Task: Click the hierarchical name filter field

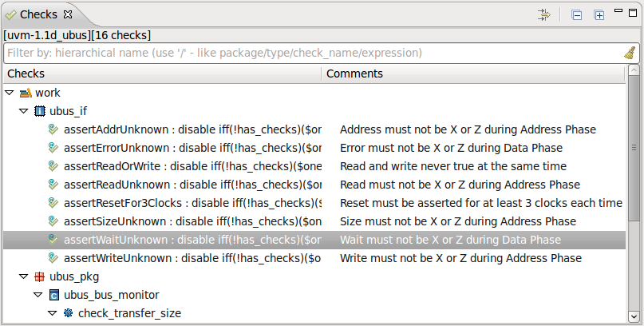Action: tap(311, 54)
